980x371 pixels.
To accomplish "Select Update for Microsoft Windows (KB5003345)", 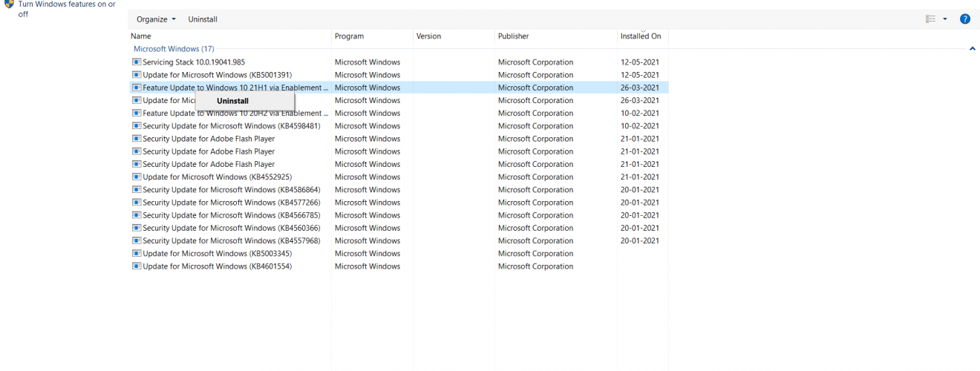I will coord(217,254).
